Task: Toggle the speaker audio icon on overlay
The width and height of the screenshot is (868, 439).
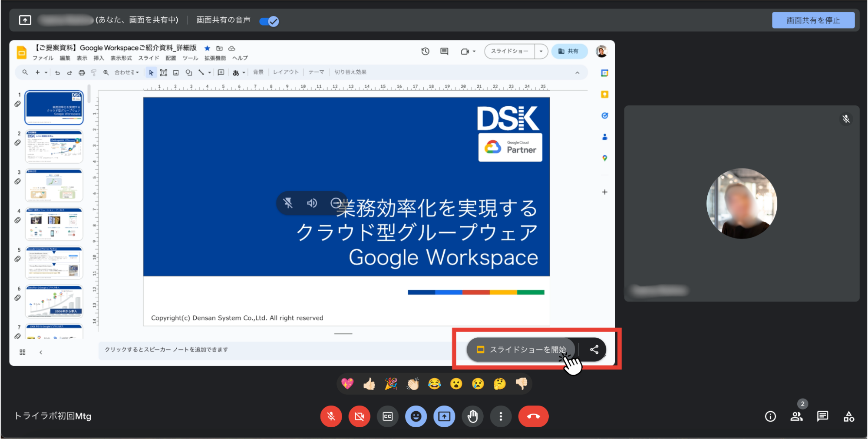Action: click(312, 203)
